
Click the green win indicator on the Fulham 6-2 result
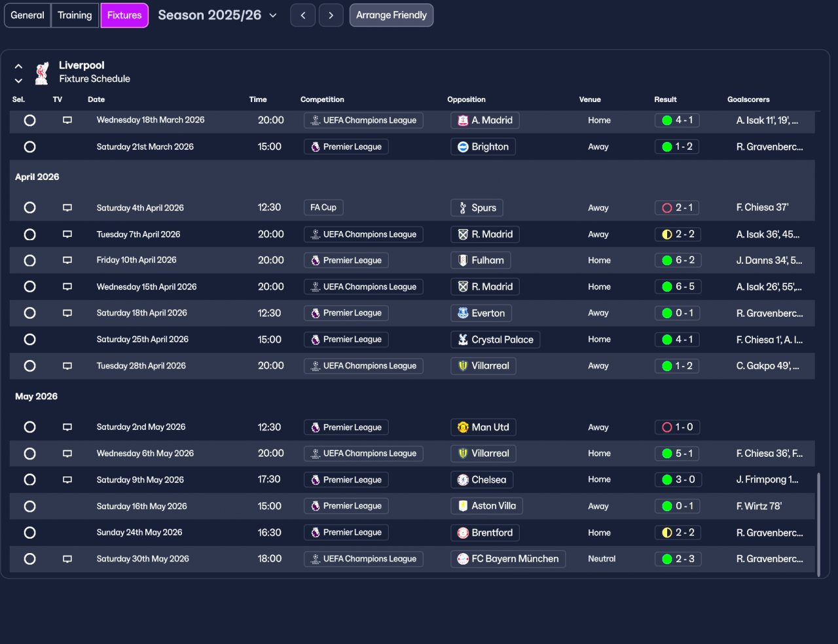coord(667,260)
